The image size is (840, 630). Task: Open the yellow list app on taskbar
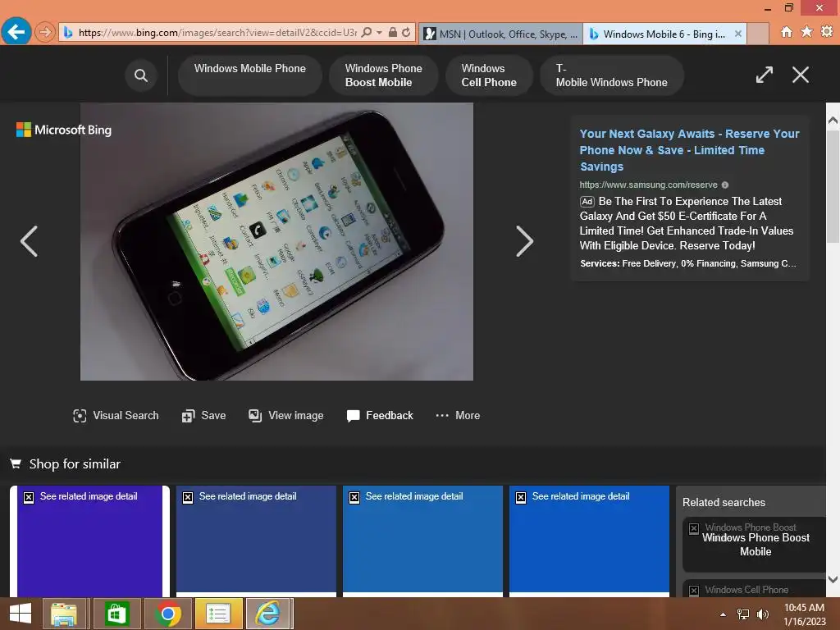[x=218, y=614]
